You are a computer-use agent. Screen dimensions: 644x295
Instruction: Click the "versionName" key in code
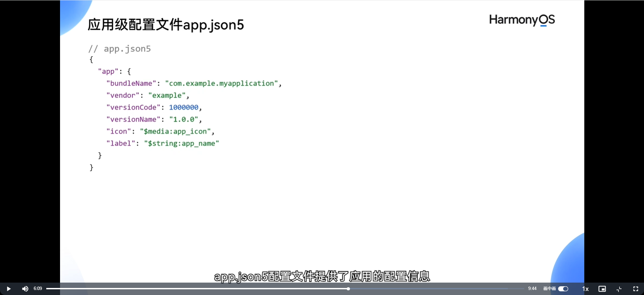coord(133,119)
